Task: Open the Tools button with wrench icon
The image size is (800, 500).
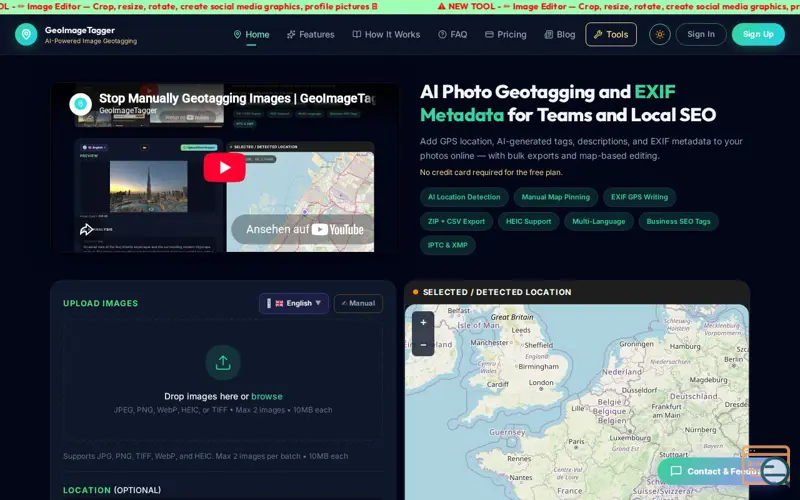Action: (611, 35)
